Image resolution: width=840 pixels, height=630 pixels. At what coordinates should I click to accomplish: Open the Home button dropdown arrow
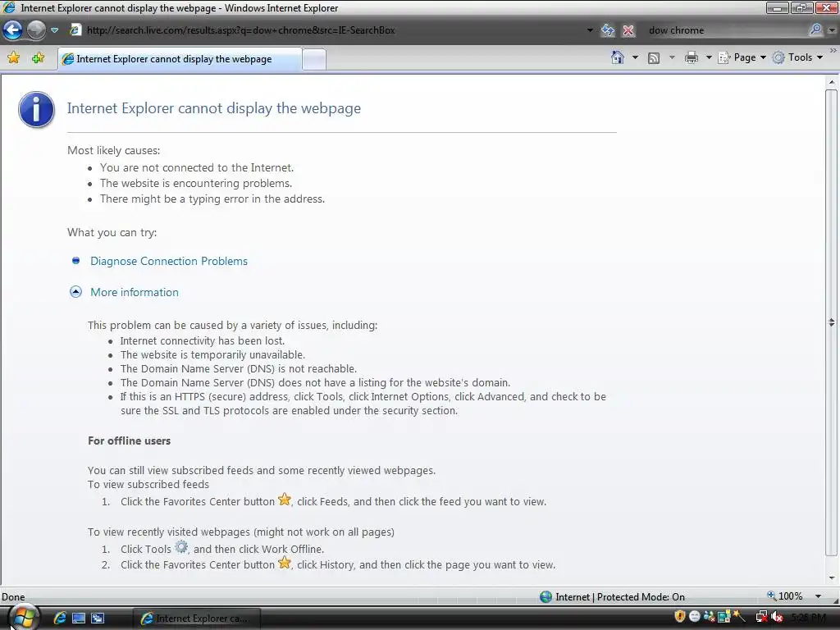pyautogui.click(x=636, y=57)
